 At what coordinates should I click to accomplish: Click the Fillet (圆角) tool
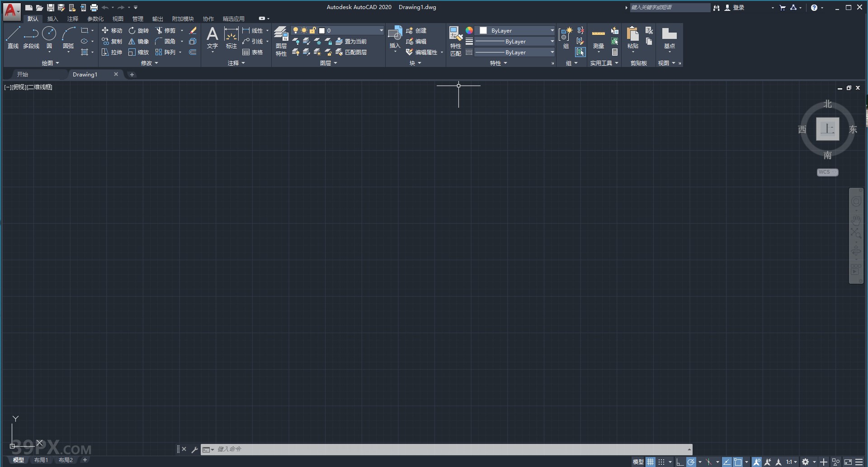tap(165, 41)
